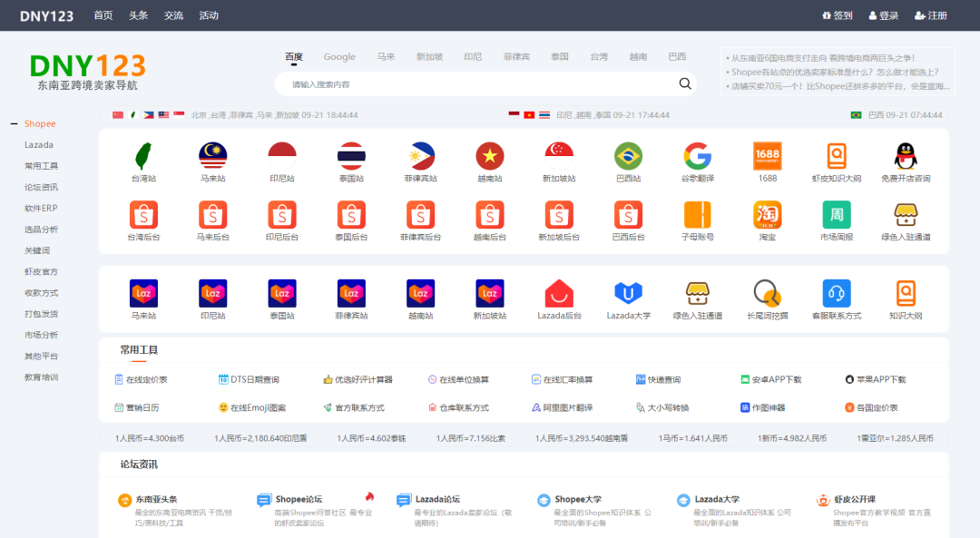Open the 优选好评计算器 tool link

[358, 379]
